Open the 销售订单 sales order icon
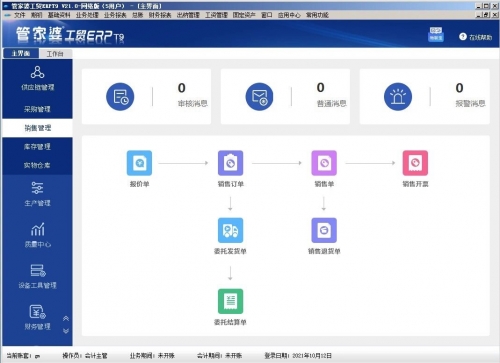Screen dimensions: 500x363 click(230, 163)
